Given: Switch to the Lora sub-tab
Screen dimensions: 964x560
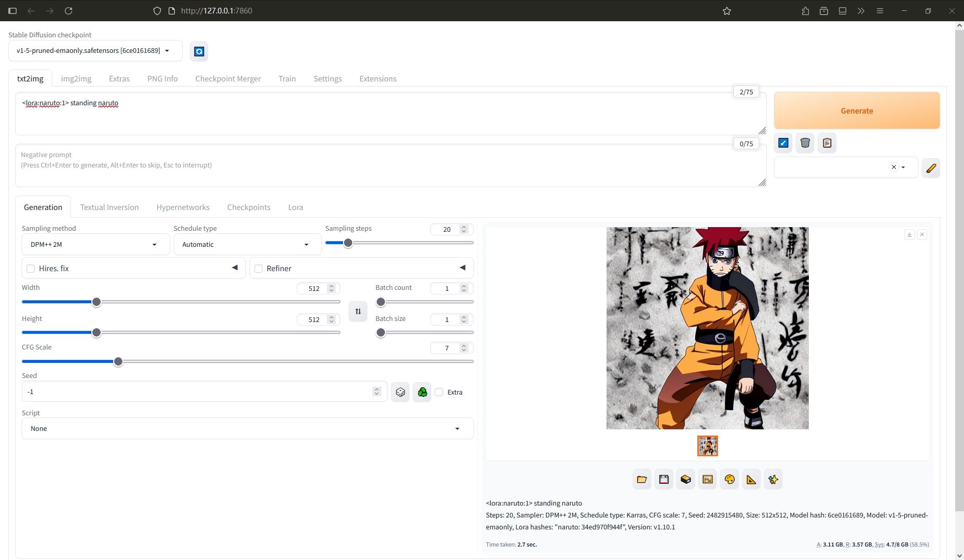Looking at the screenshot, I should (296, 207).
